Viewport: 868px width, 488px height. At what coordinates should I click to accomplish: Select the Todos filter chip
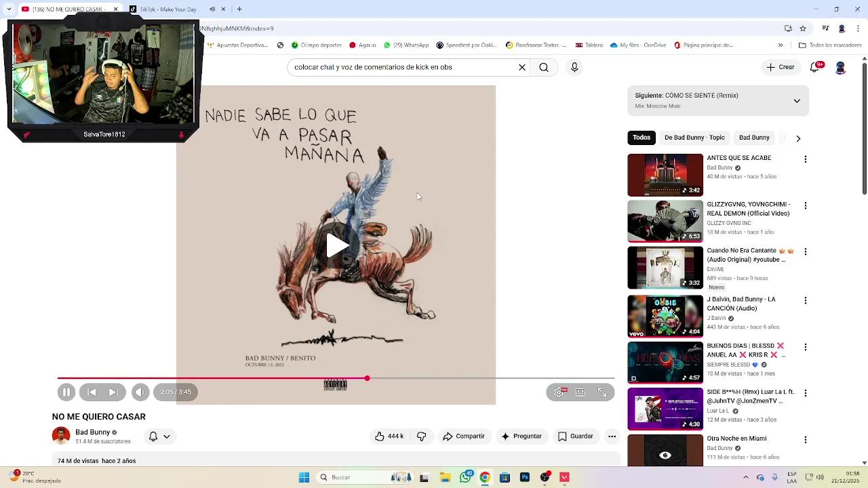pyautogui.click(x=642, y=138)
